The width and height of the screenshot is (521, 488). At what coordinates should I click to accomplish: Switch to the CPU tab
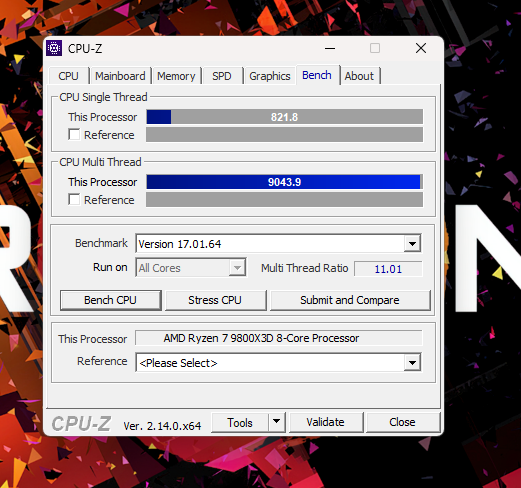tap(68, 76)
